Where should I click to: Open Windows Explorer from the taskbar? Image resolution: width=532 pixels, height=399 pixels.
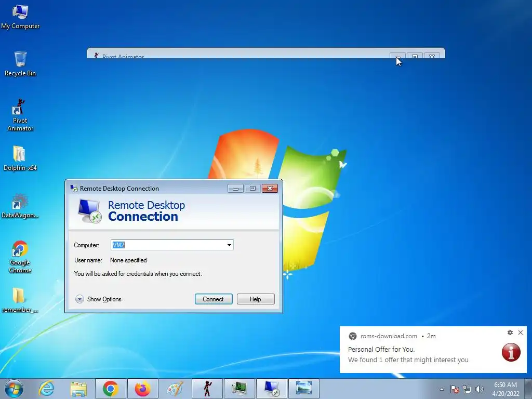point(78,389)
